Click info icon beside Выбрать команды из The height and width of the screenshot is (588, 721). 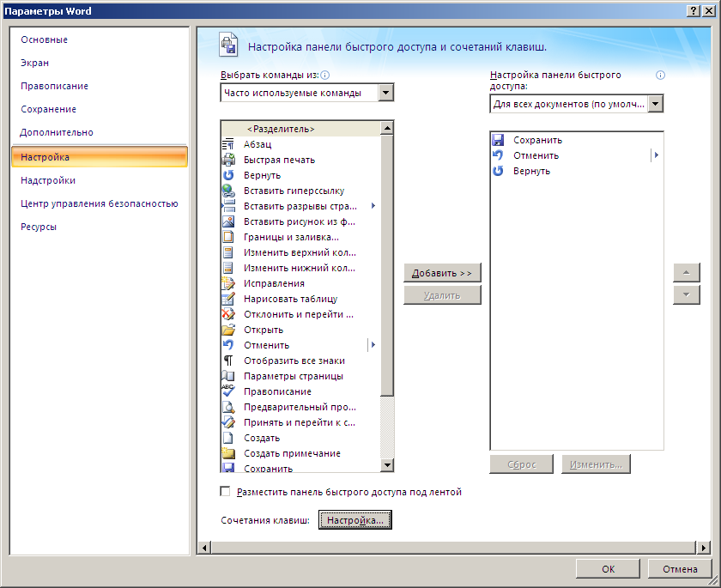pos(325,75)
